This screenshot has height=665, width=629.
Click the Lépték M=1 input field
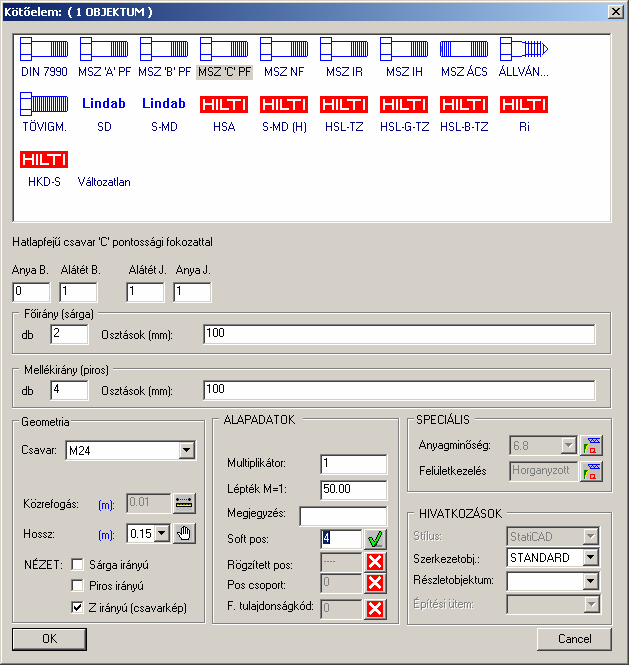354,490
